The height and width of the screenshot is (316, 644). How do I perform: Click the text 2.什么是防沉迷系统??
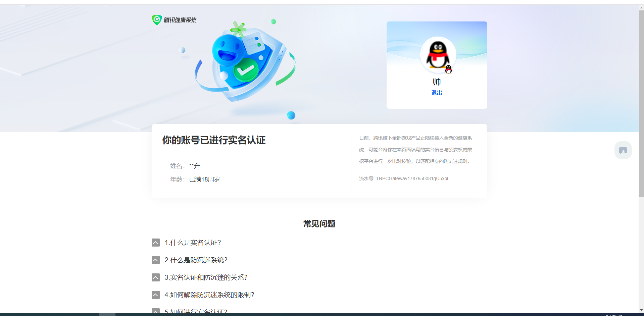196,260
